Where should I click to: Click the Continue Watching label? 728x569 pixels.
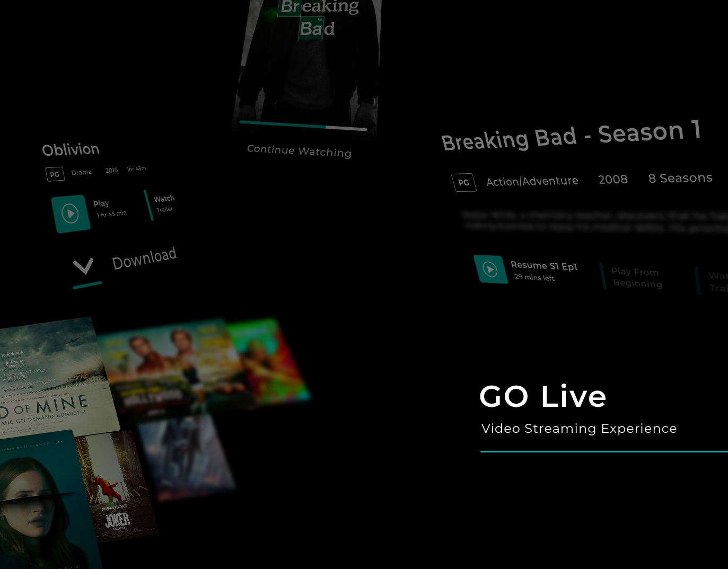(x=299, y=151)
